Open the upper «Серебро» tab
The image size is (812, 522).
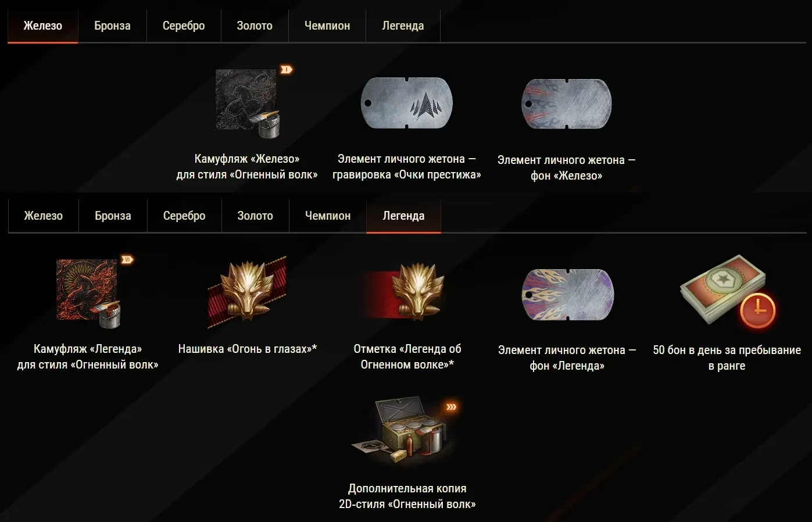tap(184, 26)
